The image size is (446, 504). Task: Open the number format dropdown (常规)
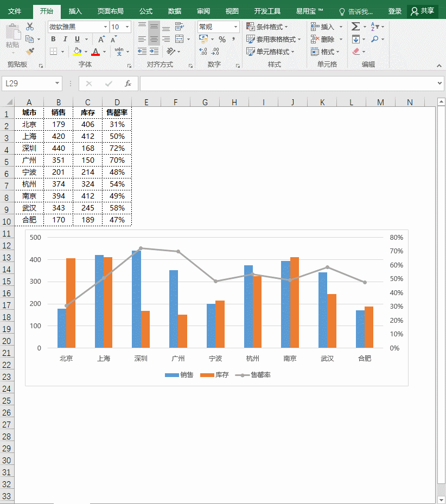[x=235, y=27]
